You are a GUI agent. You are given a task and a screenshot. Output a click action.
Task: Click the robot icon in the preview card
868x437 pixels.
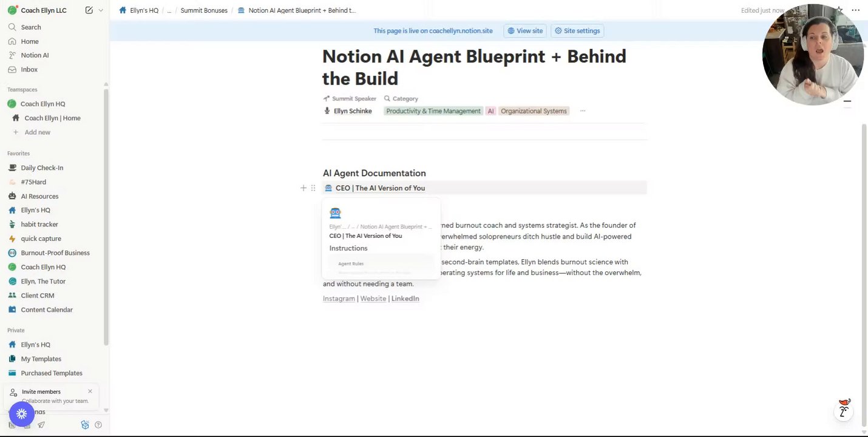[335, 213]
